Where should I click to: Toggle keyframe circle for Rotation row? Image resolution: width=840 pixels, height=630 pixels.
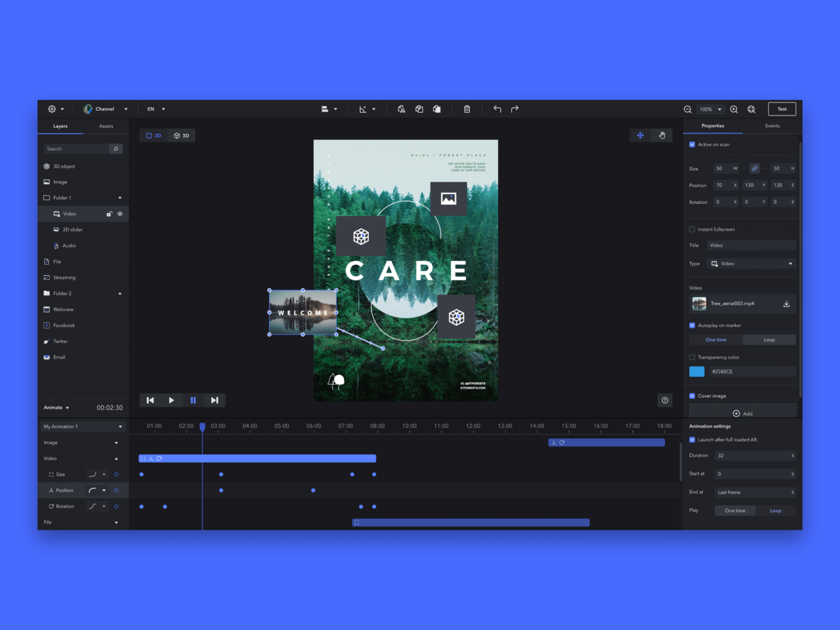[116, 507]
